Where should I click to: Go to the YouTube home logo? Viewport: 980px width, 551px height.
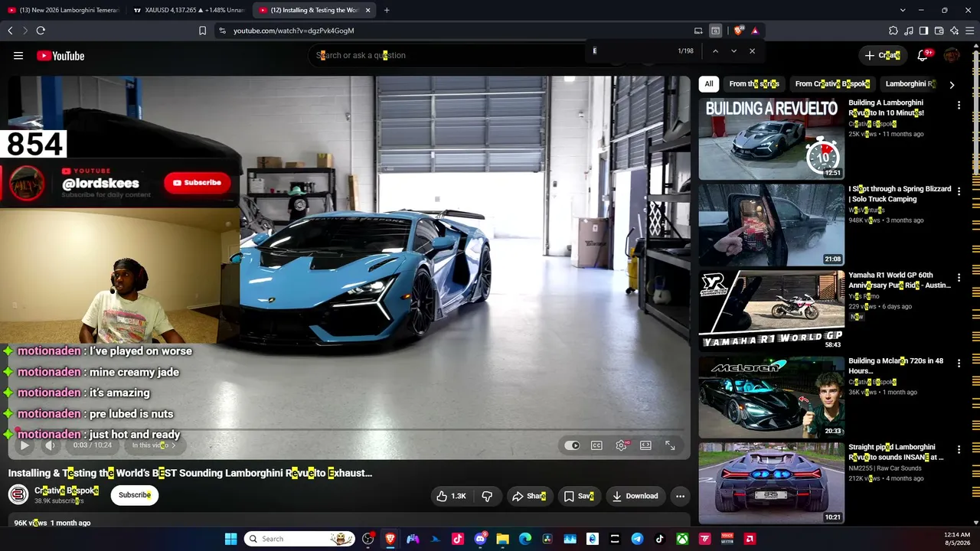click(60, 56)
